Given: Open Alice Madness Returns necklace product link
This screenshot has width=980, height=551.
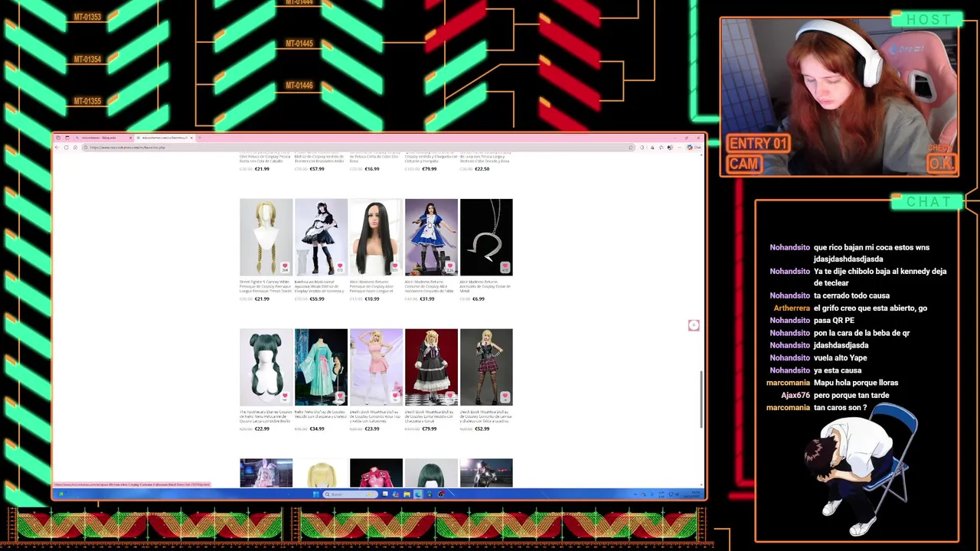Looking at the screenshot, I should tap(485, 286).
